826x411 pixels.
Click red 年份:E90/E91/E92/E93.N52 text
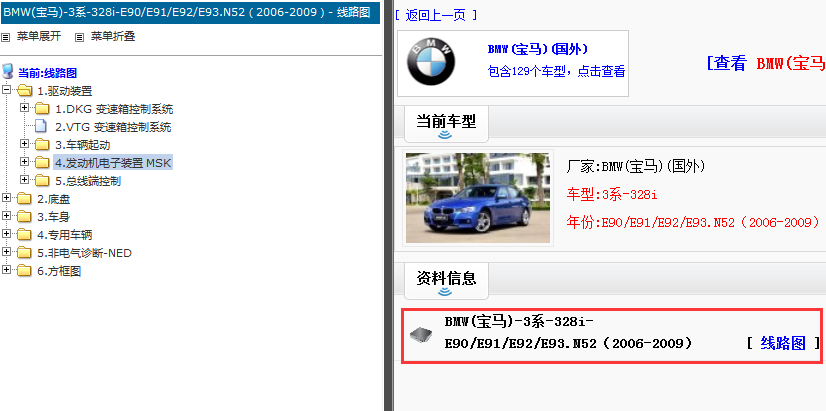(693, 221)
